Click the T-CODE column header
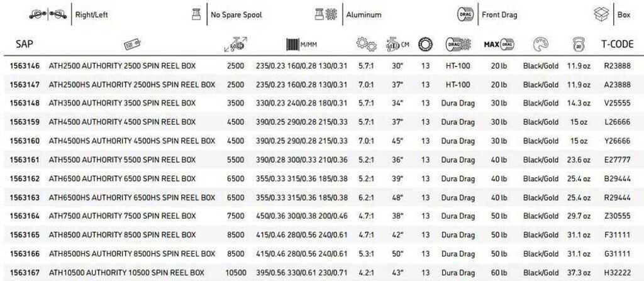The image size is (644, 281). point(616,45)
